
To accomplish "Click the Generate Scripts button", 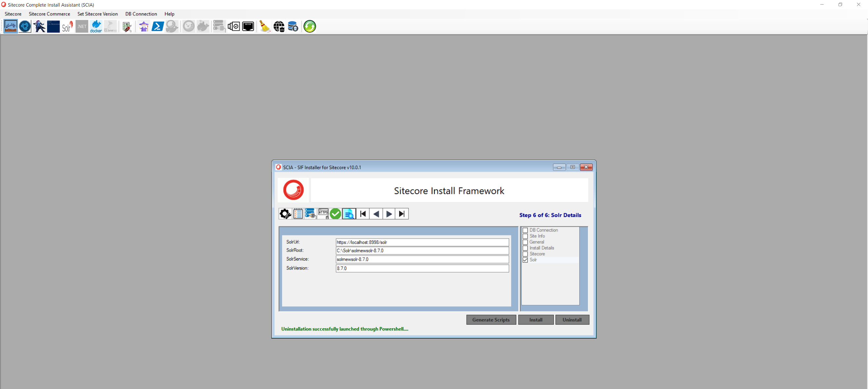I will click(x=491, y=320).
